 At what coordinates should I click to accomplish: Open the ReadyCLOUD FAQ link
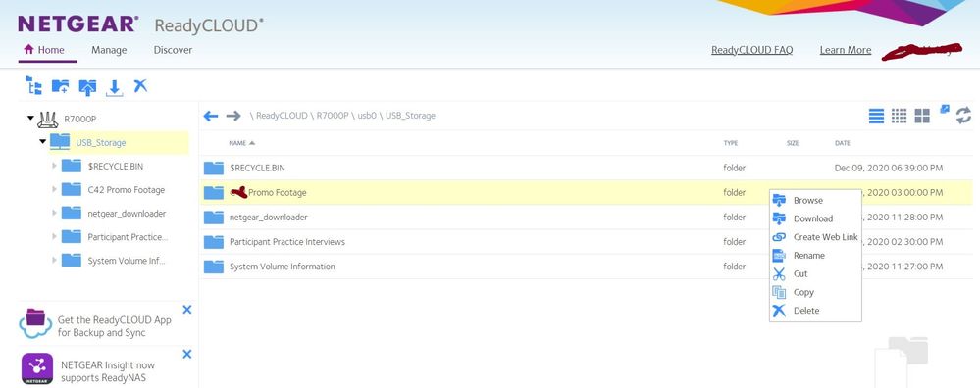point(751,50)
